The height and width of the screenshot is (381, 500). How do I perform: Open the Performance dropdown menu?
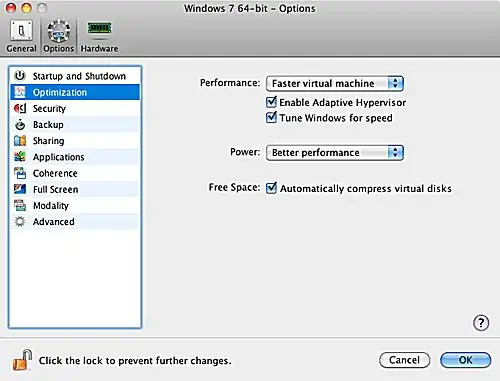[x=335, y=83]
